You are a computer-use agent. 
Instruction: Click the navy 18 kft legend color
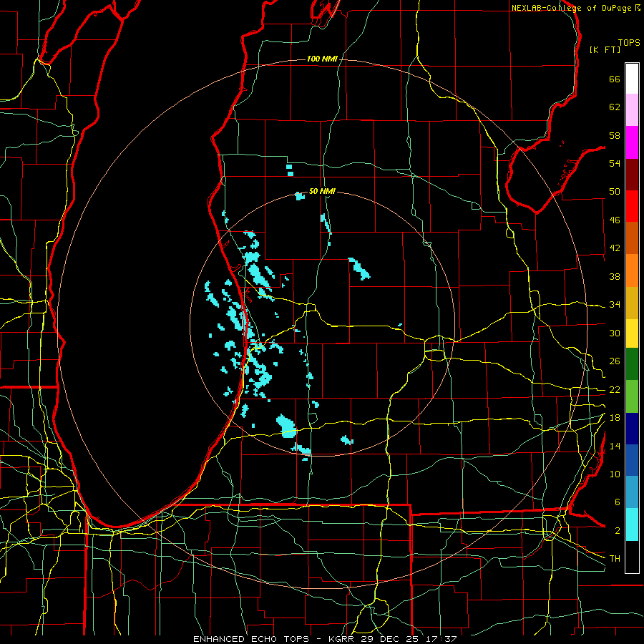[632, 429]
